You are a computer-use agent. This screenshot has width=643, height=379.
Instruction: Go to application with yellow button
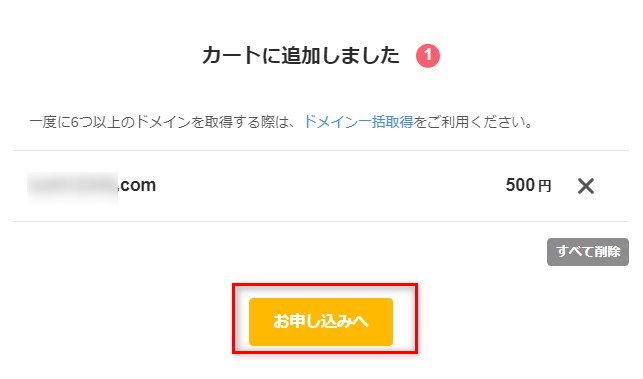[321, 322]
